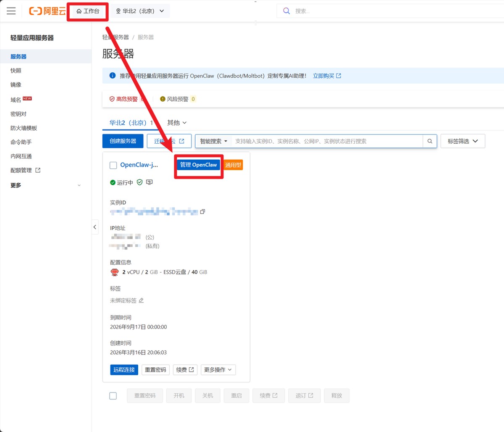Click the bottom bar 重置密码 button

(x=145, y=395)
